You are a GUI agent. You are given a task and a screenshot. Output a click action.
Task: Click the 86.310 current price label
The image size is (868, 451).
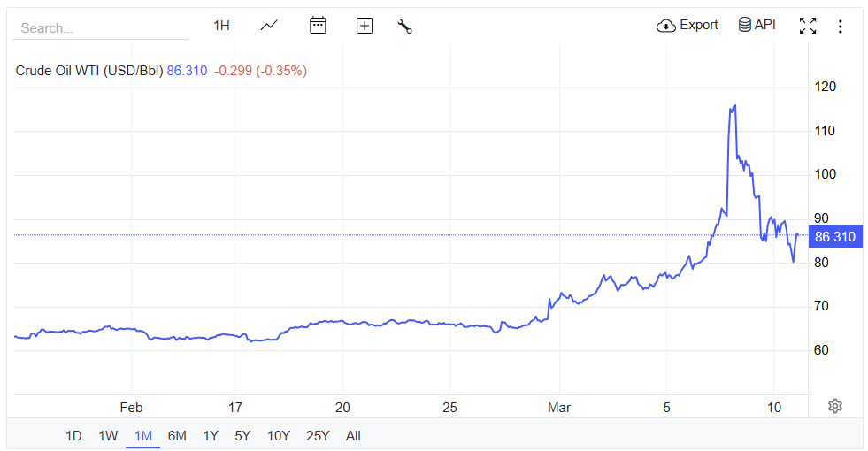834,236
